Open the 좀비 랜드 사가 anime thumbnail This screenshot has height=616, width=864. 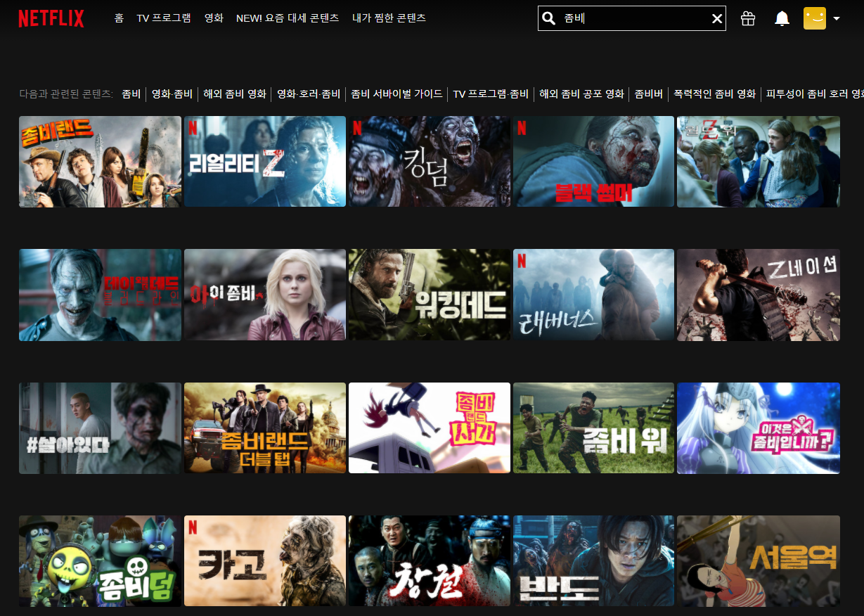click(430, 428)
